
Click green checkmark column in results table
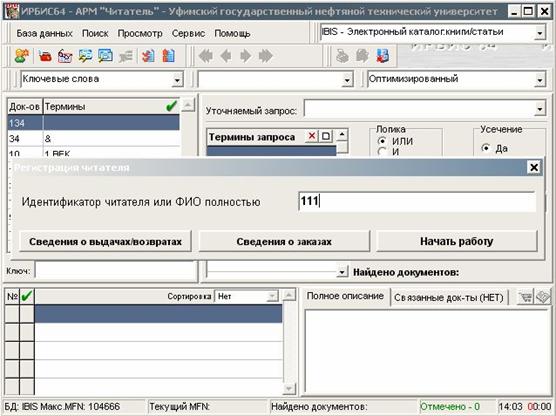tap(27, 296)
